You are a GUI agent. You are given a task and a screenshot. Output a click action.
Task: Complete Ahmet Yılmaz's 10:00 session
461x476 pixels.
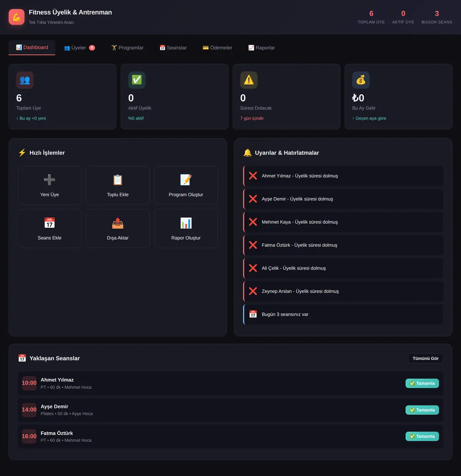click(422, 383)
